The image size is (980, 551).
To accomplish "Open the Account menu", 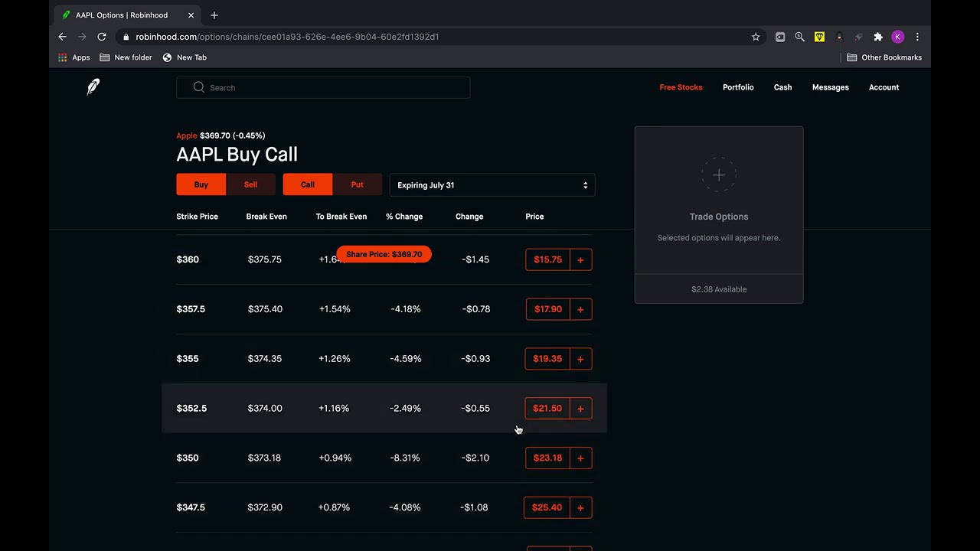I will 884,87.
